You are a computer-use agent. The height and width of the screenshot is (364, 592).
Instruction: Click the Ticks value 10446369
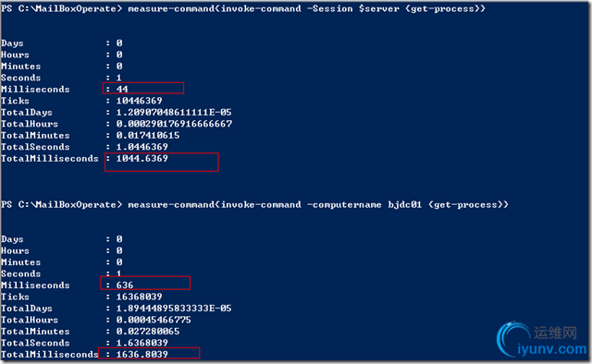pos(139,101)
